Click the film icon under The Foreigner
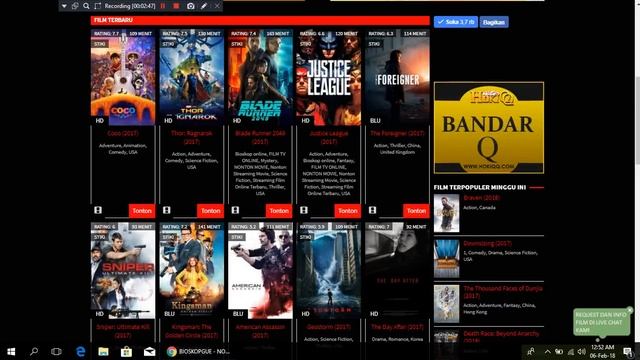The height and width of the screenshot is (360, 640). [x=372, y=210]
